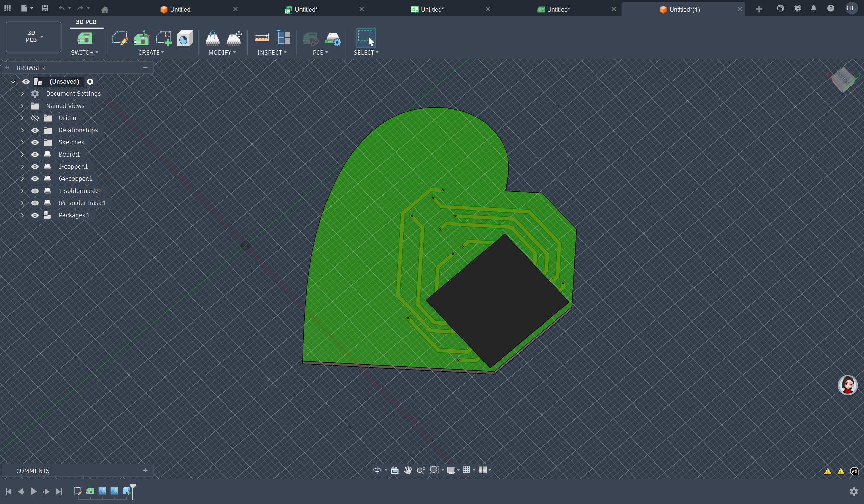The height and width of the screenshot is (504, 864).
Task: Expand the Packages:1 tree node
Action: [x=22, y=215]
